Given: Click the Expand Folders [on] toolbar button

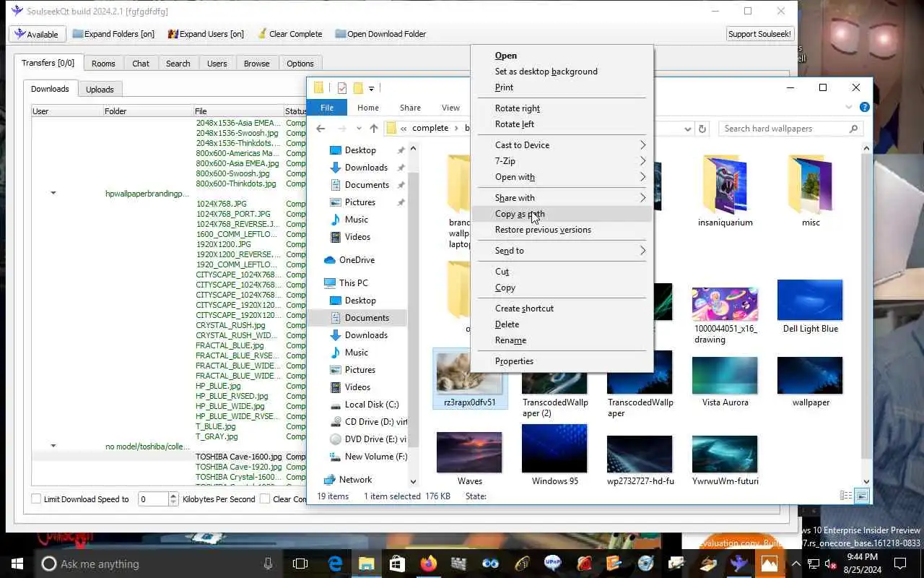Looking at the screenshot, I should pos(113,34).
